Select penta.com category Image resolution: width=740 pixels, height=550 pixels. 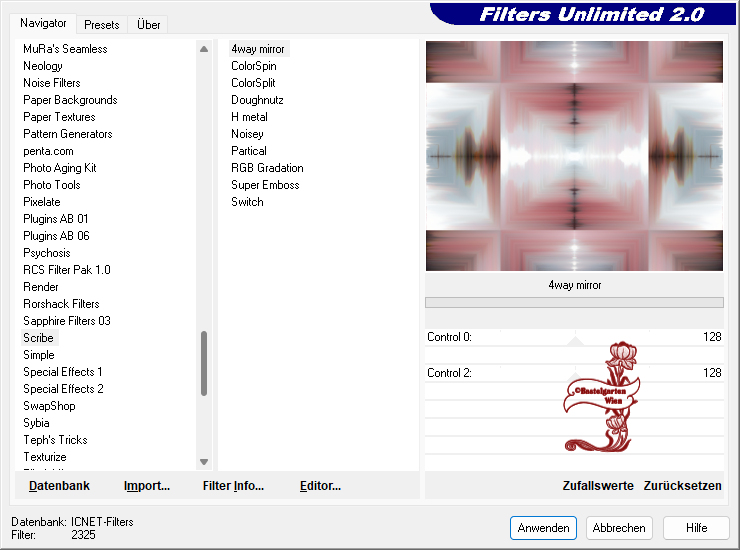pyautogui.click(x=48, y=151)
